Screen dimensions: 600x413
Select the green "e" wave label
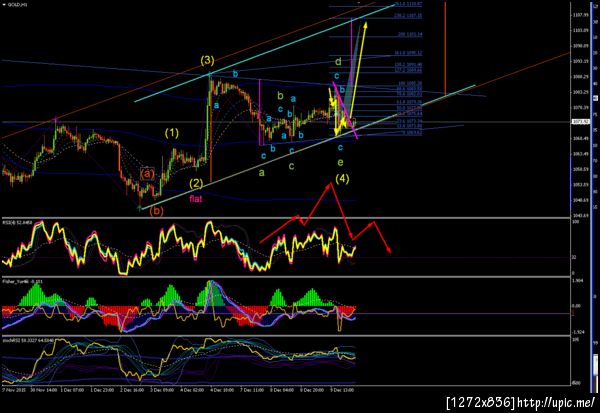340,162
